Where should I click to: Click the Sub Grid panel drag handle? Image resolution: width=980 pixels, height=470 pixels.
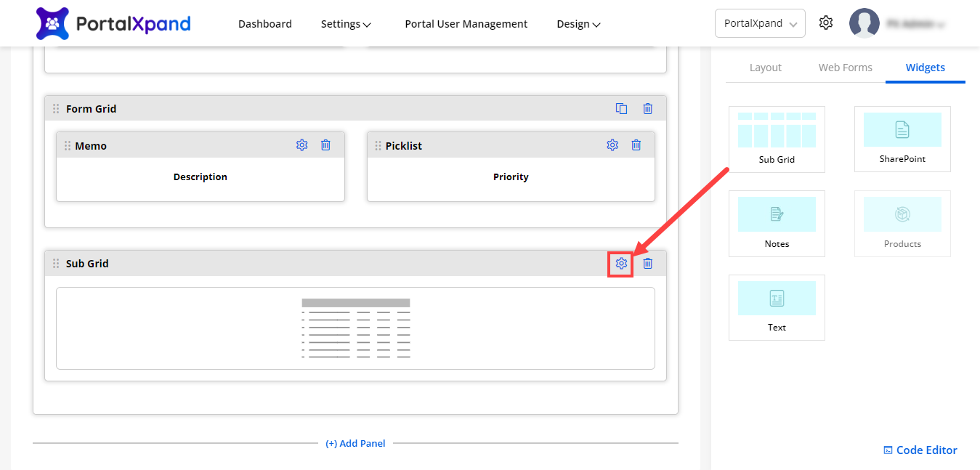pyautogui.click(x=56, y=264)
